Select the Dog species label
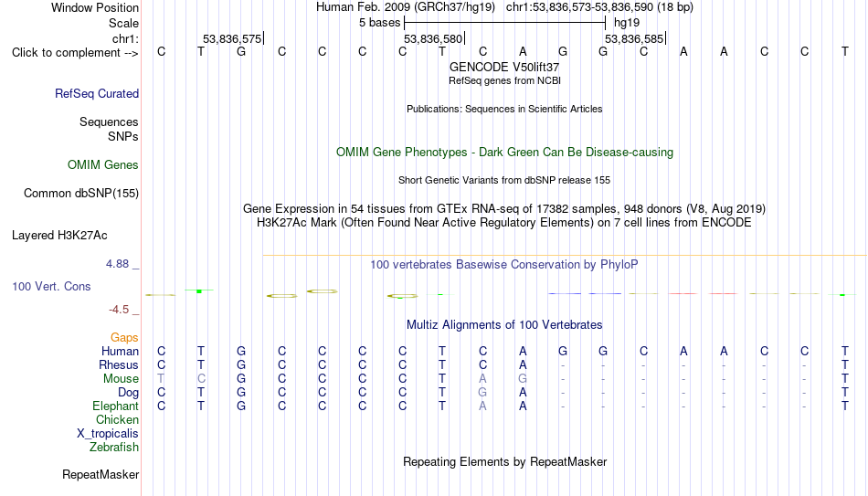Viewport: 868px width, 496px height. point(128,393)
